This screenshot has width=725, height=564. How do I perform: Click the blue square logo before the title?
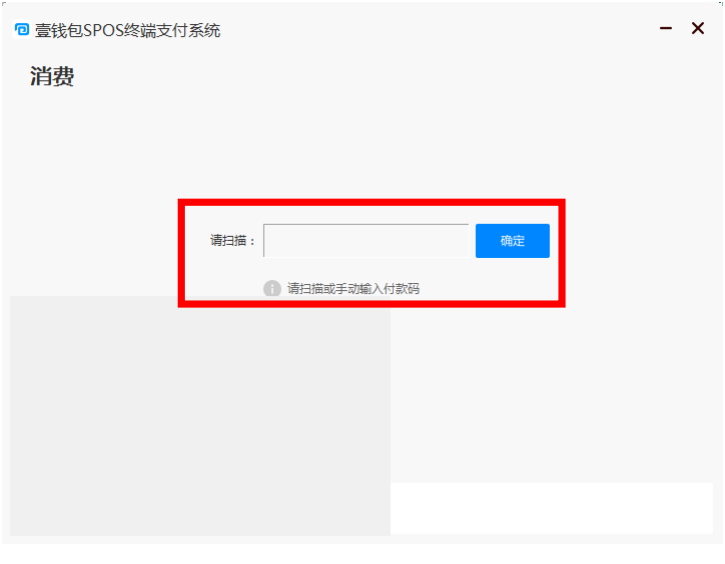point(22,30)
